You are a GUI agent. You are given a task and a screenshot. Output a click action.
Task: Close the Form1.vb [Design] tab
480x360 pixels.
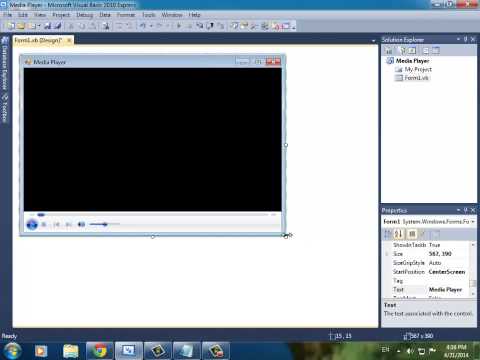(69, 40)
